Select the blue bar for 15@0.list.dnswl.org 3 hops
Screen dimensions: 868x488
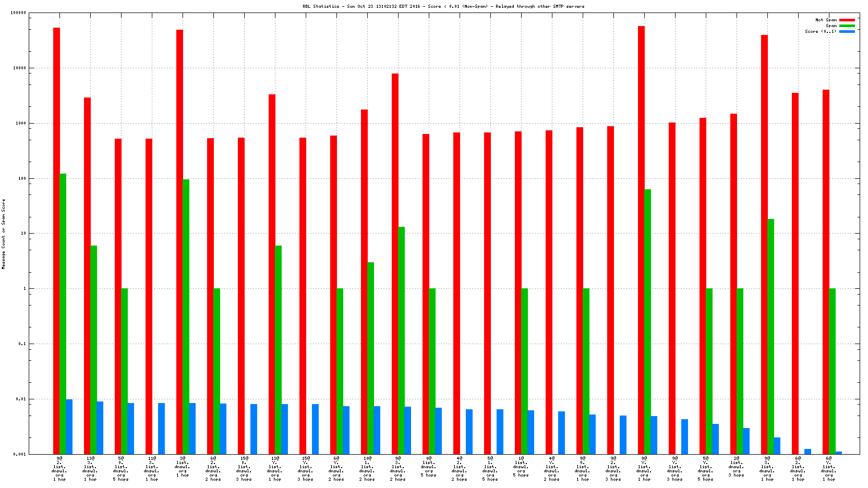(254, 429)
